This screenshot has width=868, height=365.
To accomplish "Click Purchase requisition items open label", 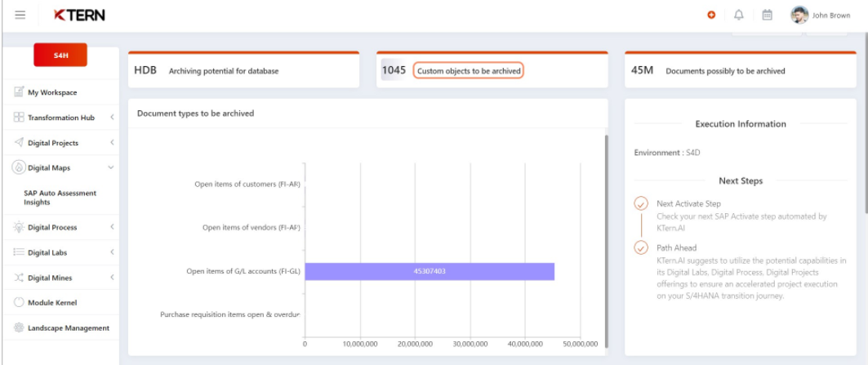I will click(x=230, y=314).
